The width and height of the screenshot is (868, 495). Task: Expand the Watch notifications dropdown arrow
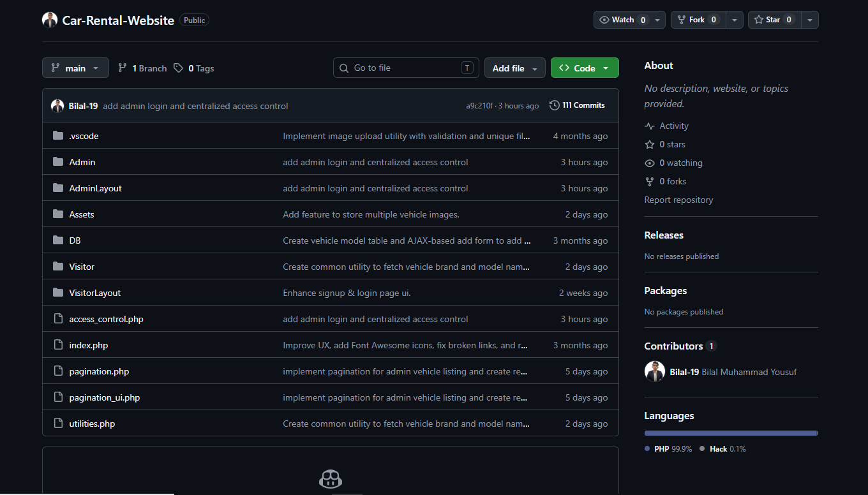657,20
